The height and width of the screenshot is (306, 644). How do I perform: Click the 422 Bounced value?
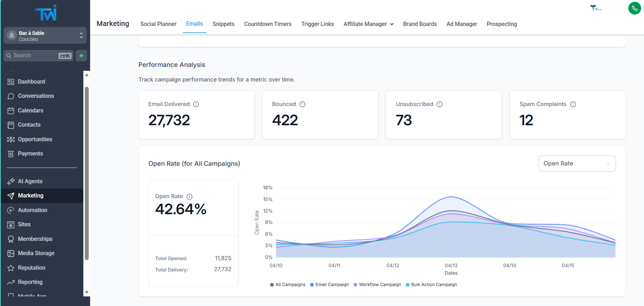[285, 120]
